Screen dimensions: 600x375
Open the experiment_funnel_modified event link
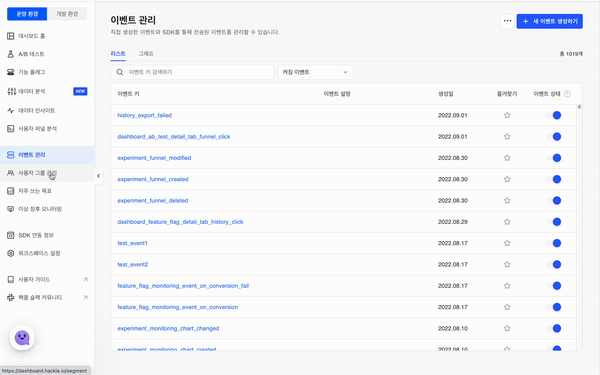(x=154, y=158)
